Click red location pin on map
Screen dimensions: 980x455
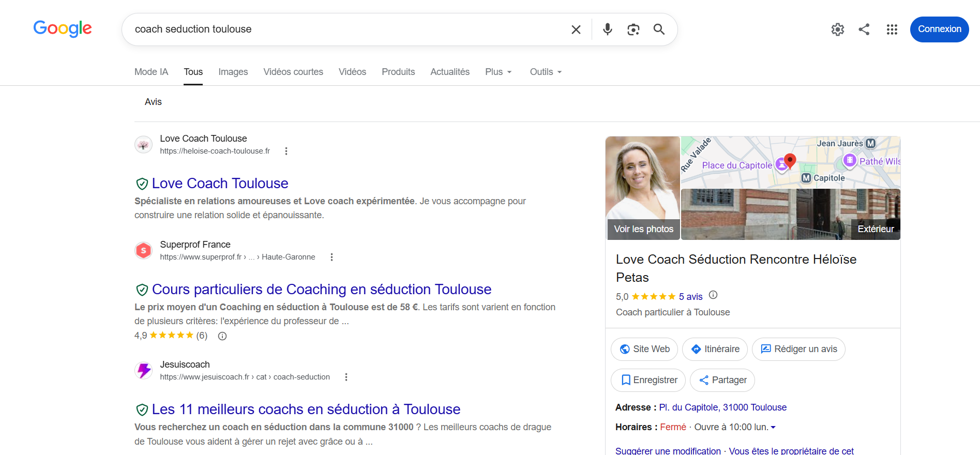click(x=790, y=161)
